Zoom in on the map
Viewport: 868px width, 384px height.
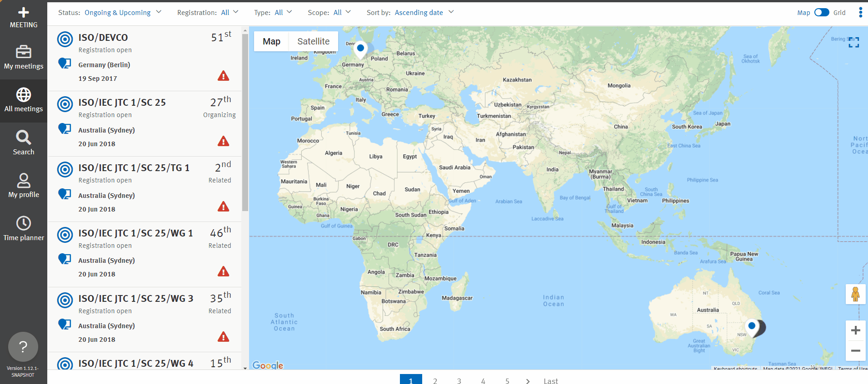click(x=855, y=330)
